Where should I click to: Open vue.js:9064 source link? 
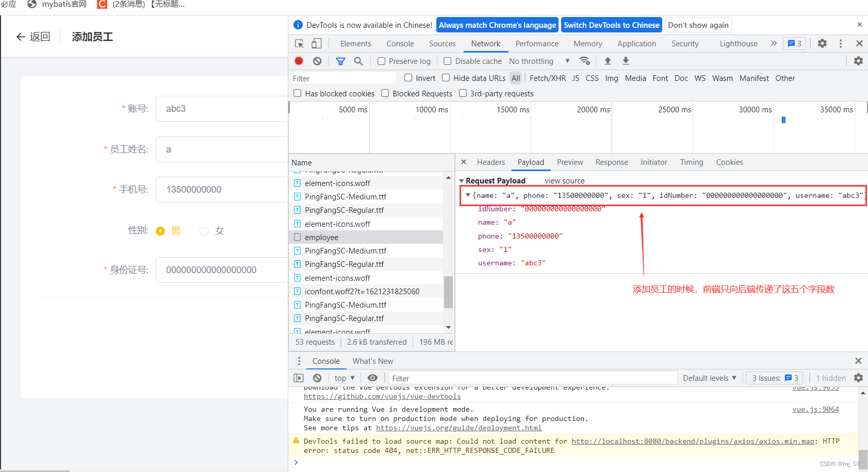click(x=815, y=409)
